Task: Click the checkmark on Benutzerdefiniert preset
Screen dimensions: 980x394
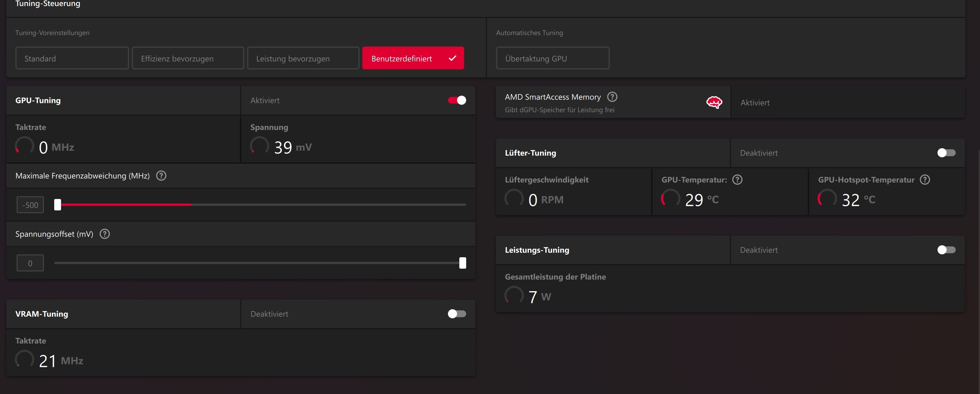Action: point(452,58)
